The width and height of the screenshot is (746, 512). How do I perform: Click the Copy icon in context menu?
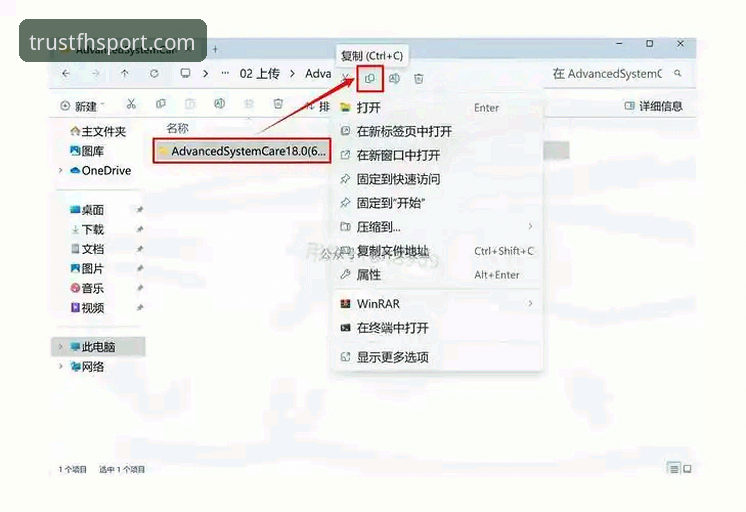coord(370,79)
